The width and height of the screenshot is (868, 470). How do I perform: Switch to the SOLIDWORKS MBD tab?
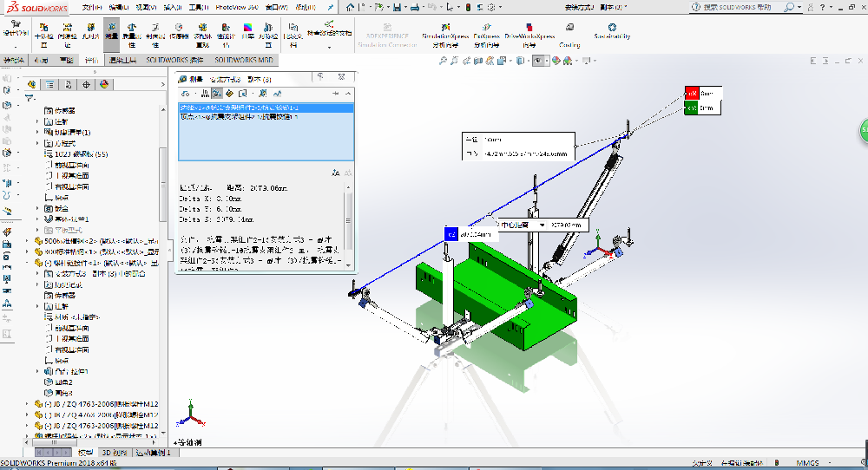pos(243,61)
